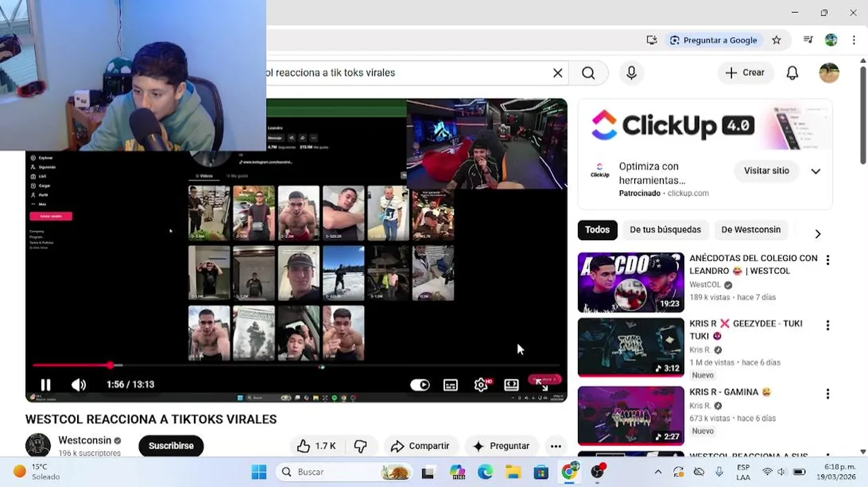Like the video with 1.7 K thumbs up

pos(316,446)
